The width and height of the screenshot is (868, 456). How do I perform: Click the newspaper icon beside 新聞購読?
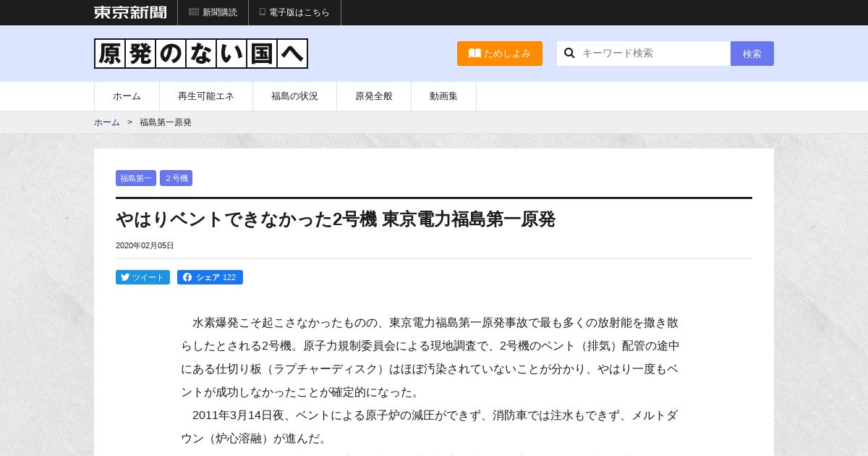tap(194, 12)
